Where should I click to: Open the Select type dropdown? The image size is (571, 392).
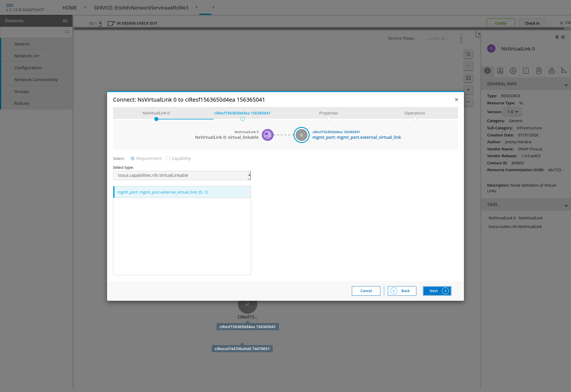[x=182, y=175]
